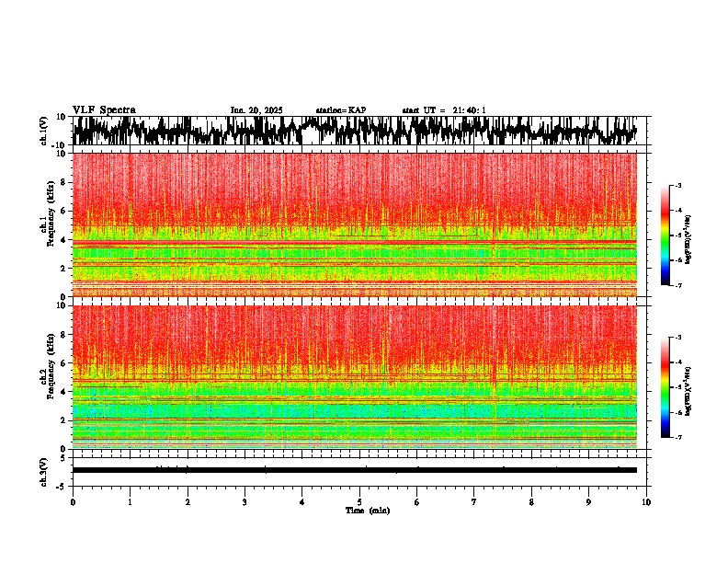Click time axis tick label '10'
The image size is (728, 563).
[x=646, y=502]
